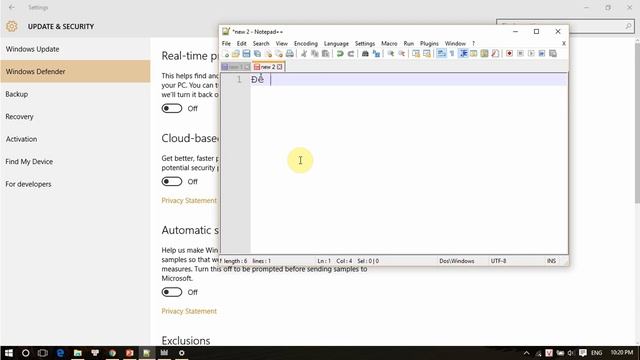Open the Edit menu

[242, 43]
